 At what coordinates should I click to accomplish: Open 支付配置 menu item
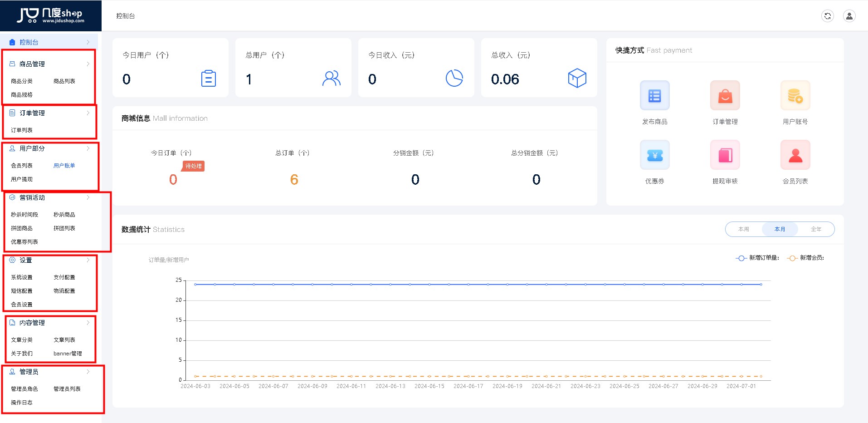[x=64, y=277]
